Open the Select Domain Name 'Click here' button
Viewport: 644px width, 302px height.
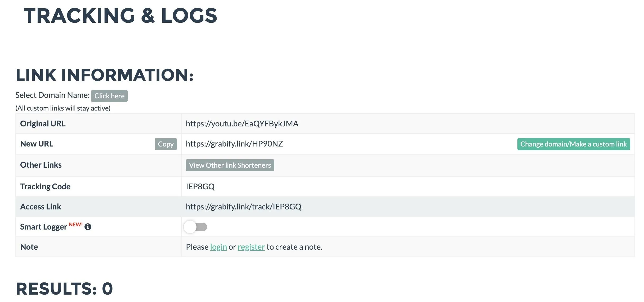click(109, 96)
